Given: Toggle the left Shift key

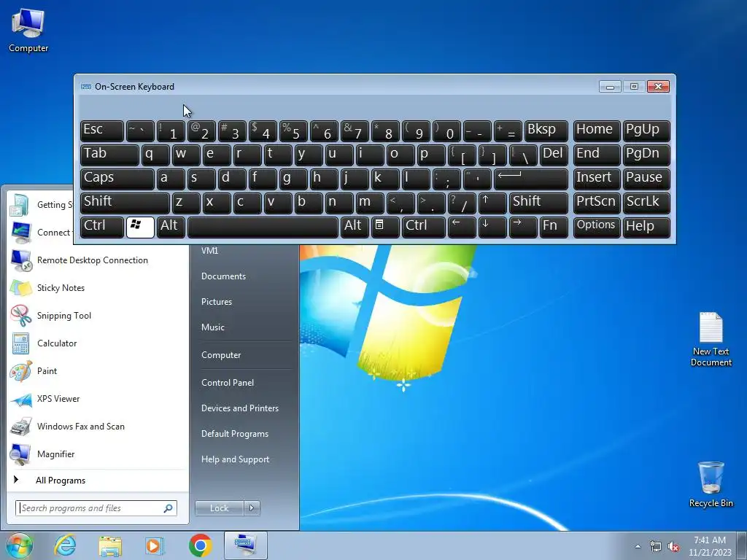Looking at the screenshot, I should (x=125, y=203).
